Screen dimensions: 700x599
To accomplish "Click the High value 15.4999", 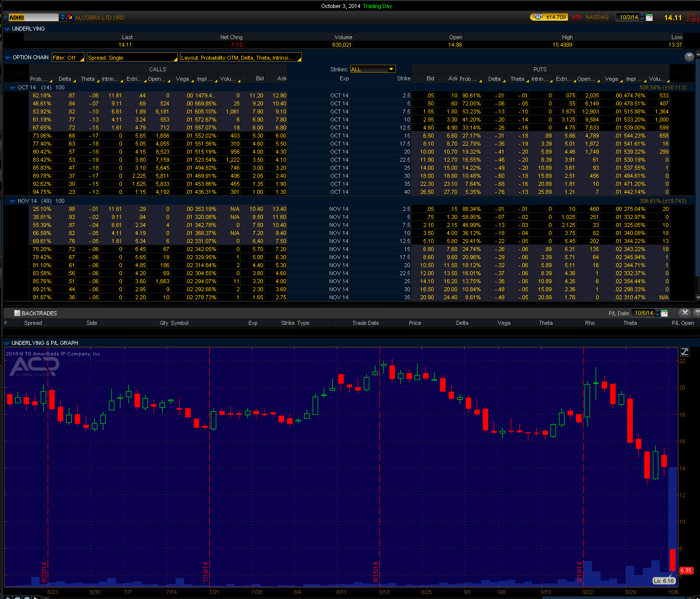I will 563,45.
